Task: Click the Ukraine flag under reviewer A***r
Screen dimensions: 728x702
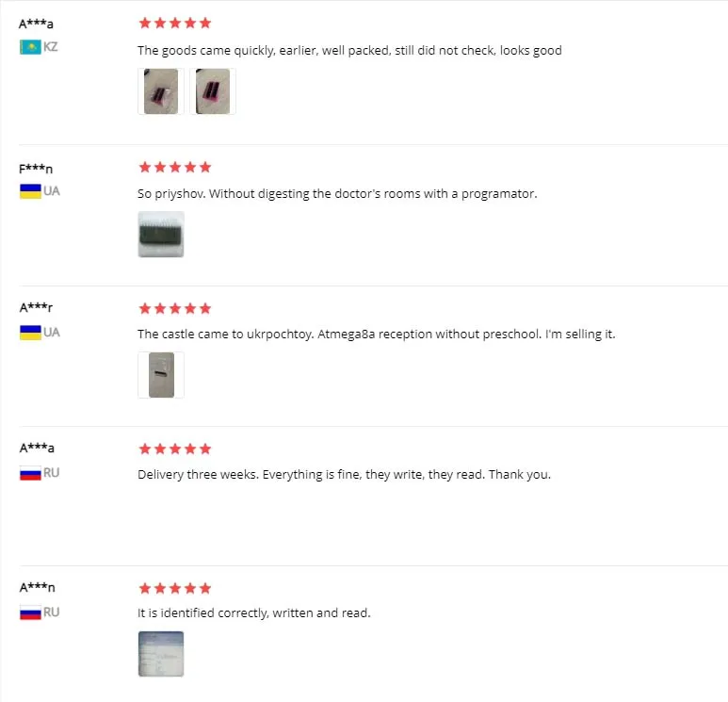Action: coord(30,332)
